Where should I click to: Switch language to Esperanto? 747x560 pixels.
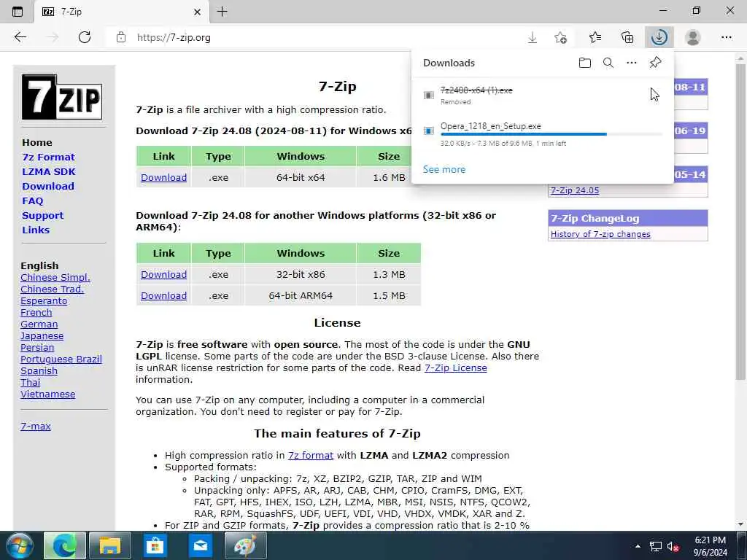coord(44,301)
